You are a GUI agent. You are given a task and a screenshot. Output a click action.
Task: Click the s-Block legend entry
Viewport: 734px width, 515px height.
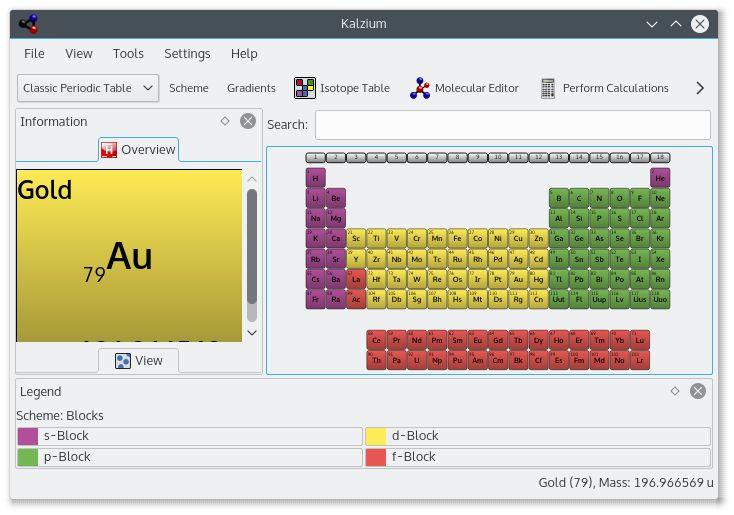pyautogui.click(x=190, y=436)
